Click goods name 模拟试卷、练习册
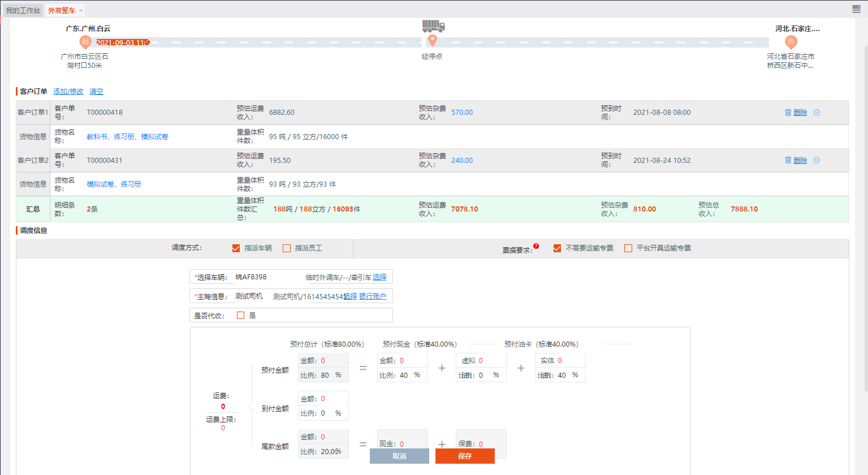The height and width of the screenshot is (475, 868). click(x=114, y=184)
